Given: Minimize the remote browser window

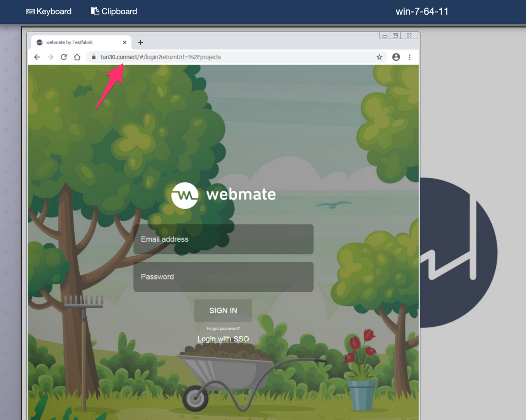Looking at the screenshot, I should point(385,35).
